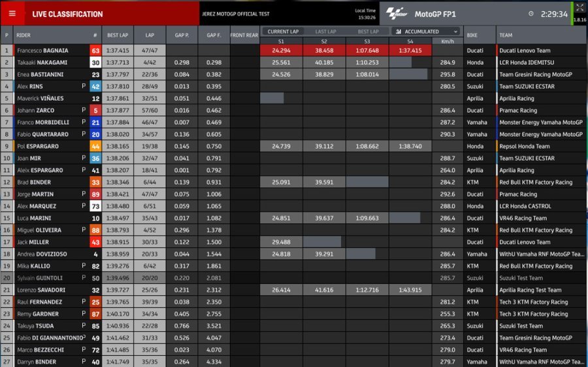Click Brad Binder's number 33 badge

pos(95,182)
